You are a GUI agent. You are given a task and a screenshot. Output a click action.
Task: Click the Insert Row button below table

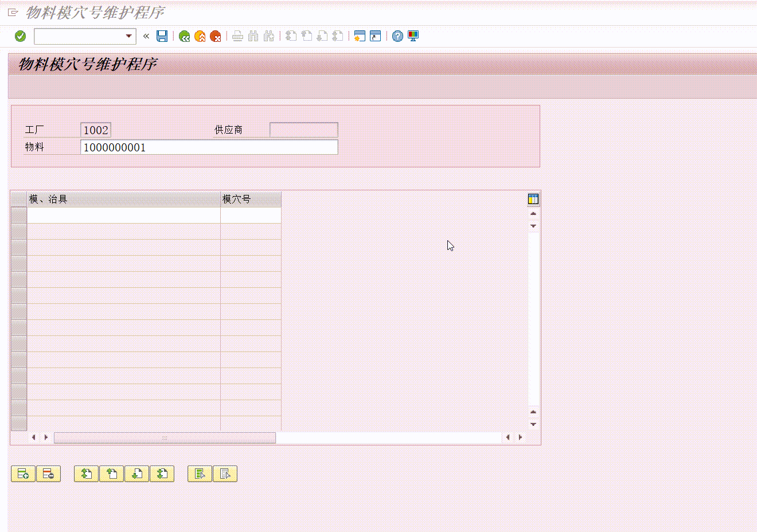23,474
